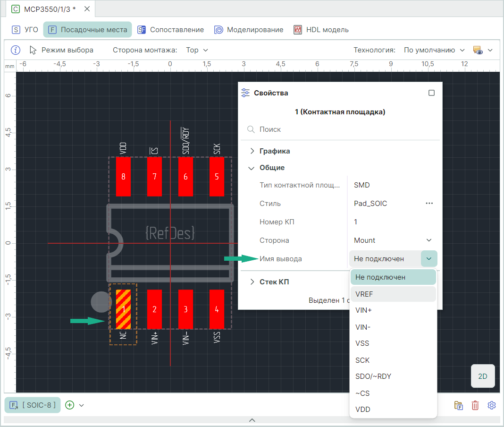Open the УГО tab
Screen dimensions: 504x427
pyautogui.click(x=25, y=30)
